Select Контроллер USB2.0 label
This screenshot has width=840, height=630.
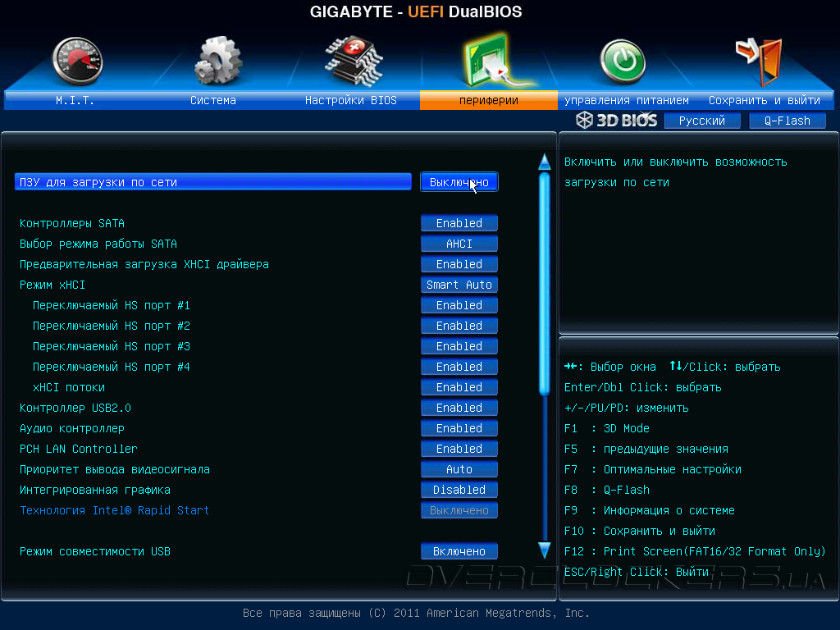pyautogui.click(x=75, y=408)
